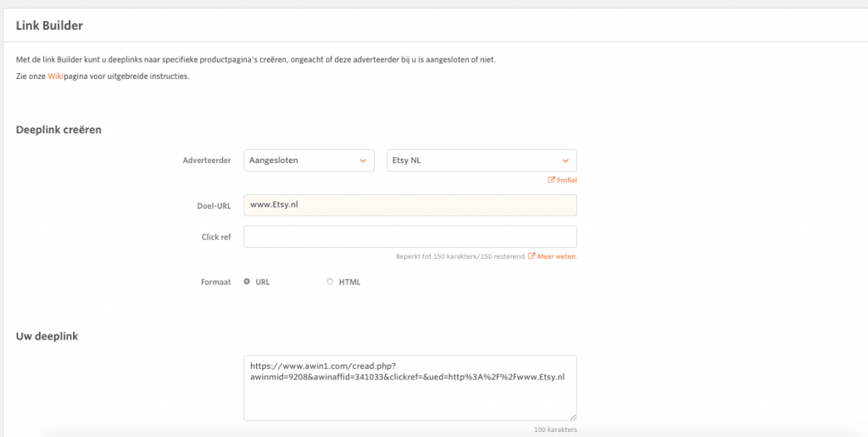Click the resize handle of deeplink textarea

573,417
